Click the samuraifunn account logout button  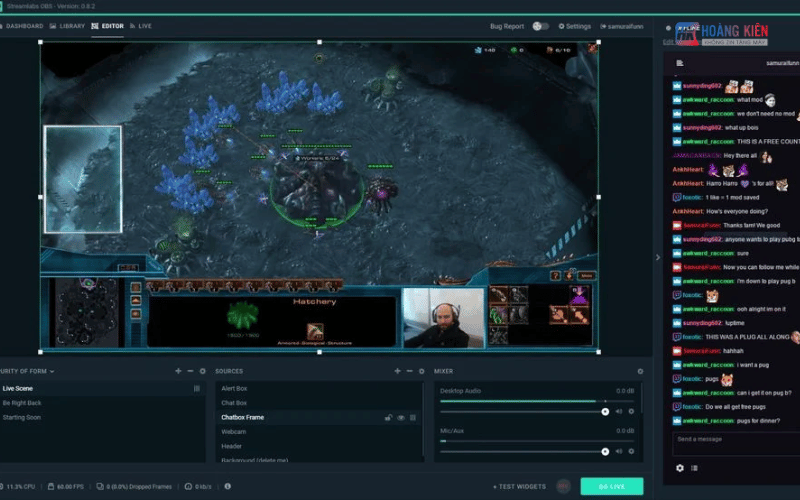coord(621,27)
